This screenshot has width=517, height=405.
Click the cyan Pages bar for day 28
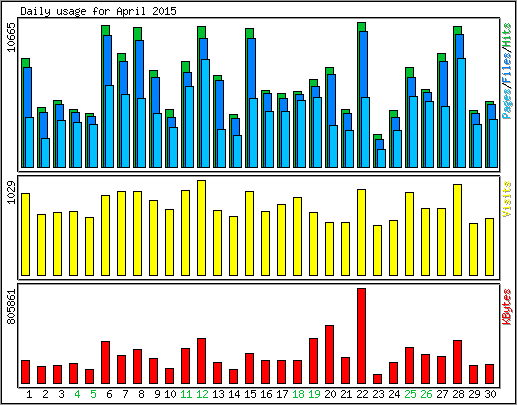coord(462,113)
